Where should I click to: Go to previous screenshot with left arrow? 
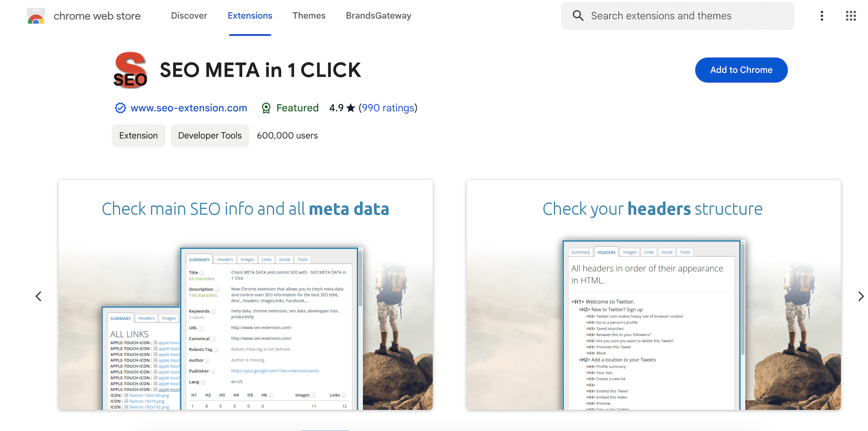[39, 296]
